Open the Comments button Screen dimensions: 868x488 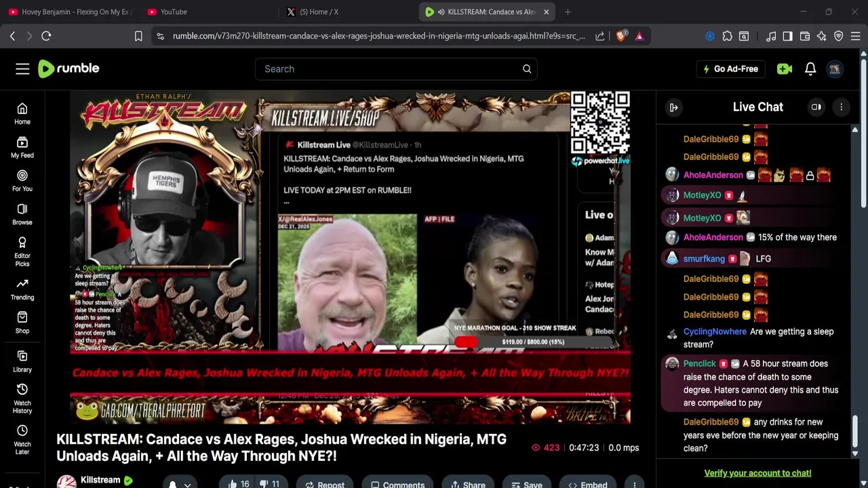pyautogui.click(x=398, y=484)
